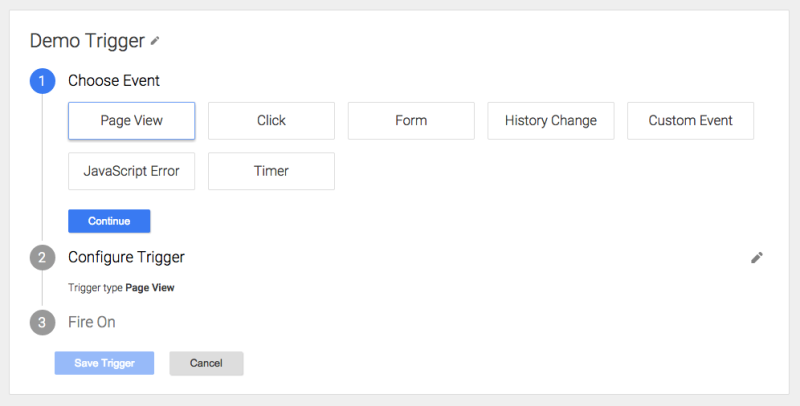Choose History Change event option
This screenshot has height=406, width=800.
(551, 121)
